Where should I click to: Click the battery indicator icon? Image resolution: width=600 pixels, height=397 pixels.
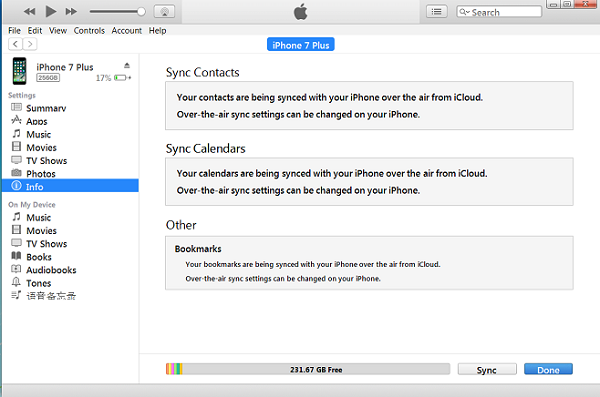point(122,78)
